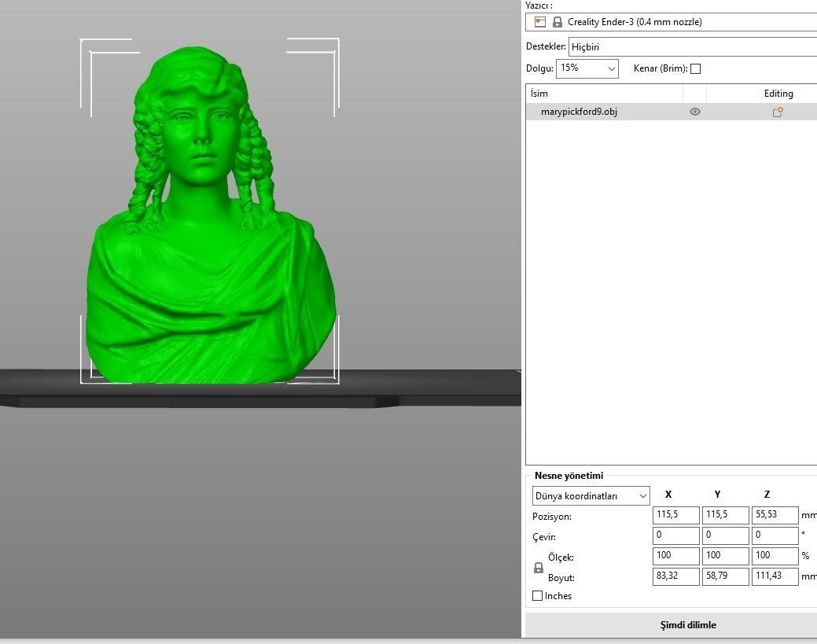Click the lock icon next to Creality Ender-3

click(x=557, y=22)
